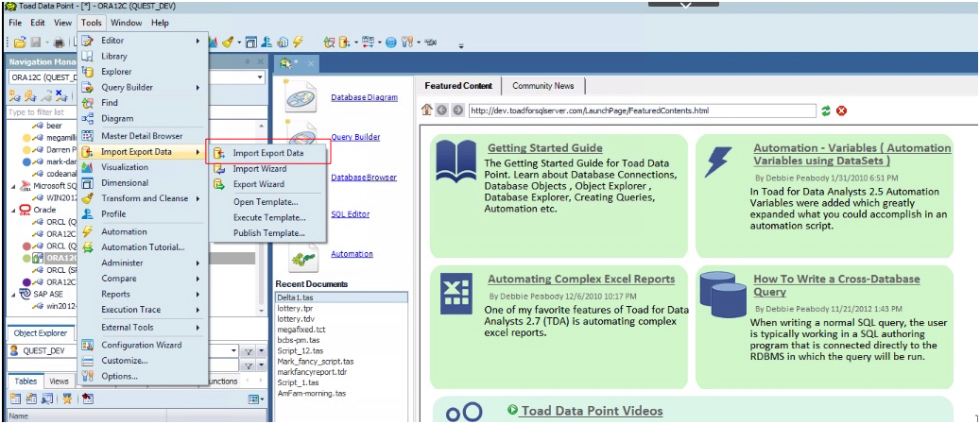980x424 pixels.
Task: Launch Visualization from the Tools menu
Action: pyautogui.click(x=124, y=167)
